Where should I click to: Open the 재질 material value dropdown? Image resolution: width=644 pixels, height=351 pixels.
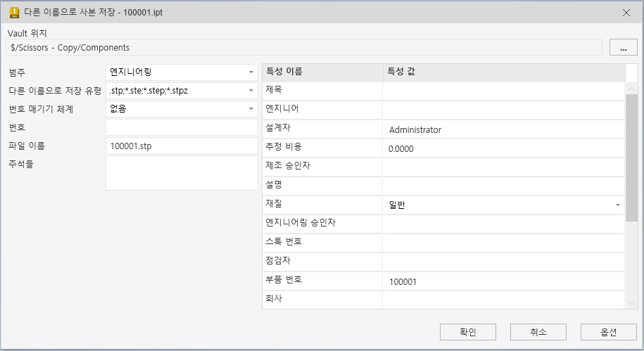coord(618,205)
